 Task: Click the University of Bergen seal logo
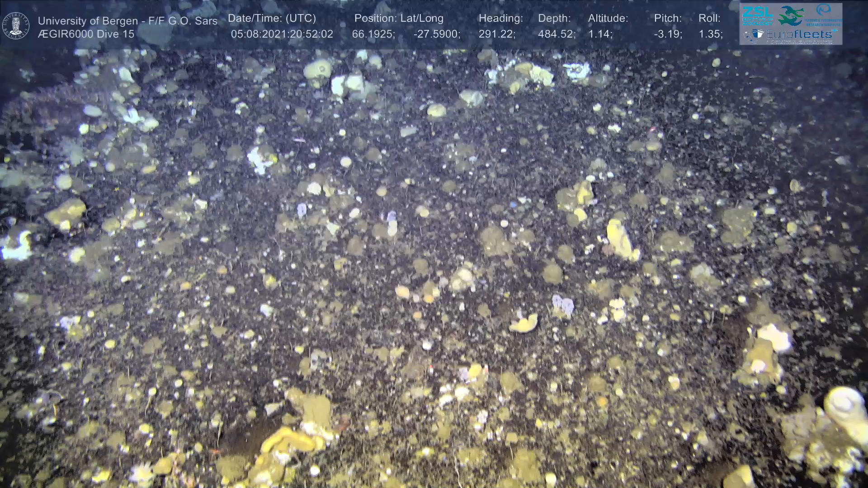[x=16, y=26]
